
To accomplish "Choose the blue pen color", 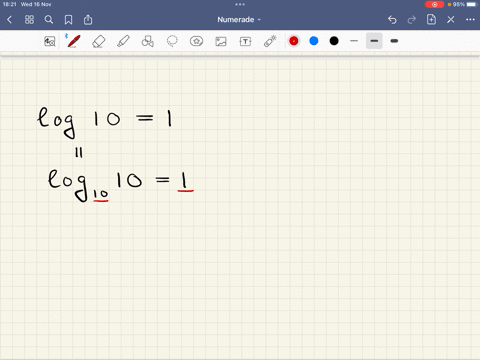I will point(314,41).
